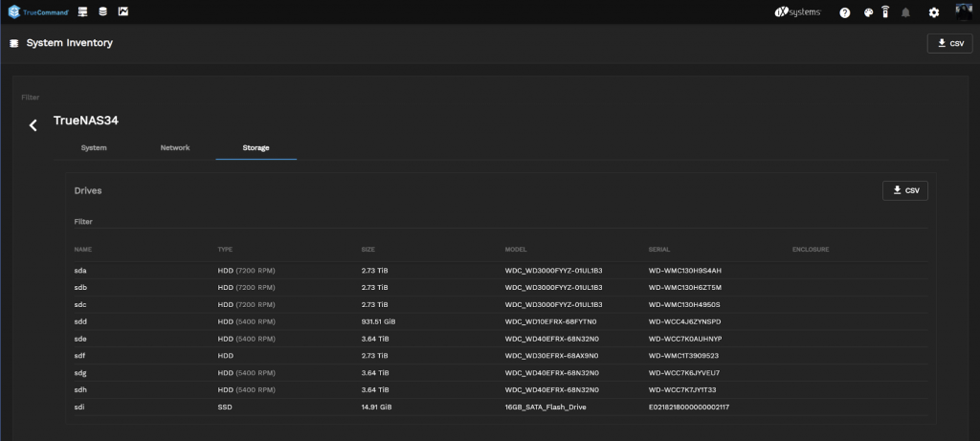Open the alerts bell icon
The width and height of the screenshot is (980, 441).
coord(905,12)
